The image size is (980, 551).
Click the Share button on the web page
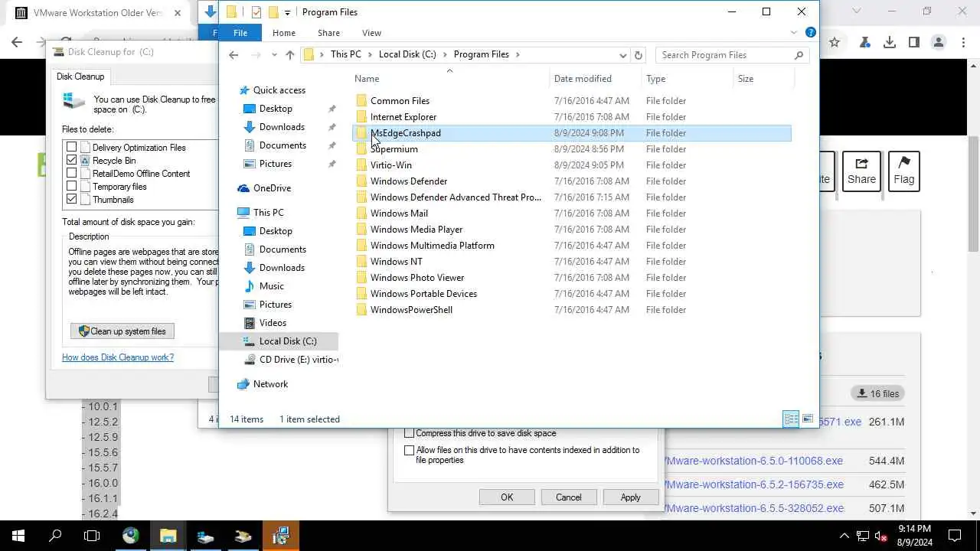(861, 171)
